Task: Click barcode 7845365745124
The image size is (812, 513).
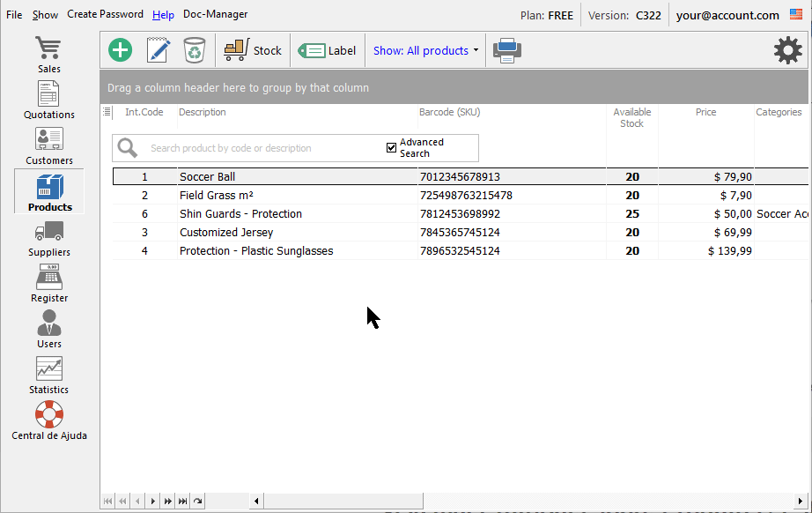Action: click(x=460, y=232)
